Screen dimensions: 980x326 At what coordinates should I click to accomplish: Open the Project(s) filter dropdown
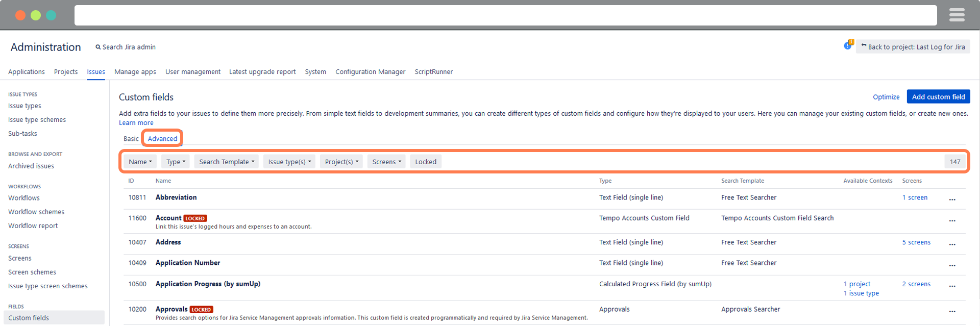pyautogui.click(x=341, y=162)
